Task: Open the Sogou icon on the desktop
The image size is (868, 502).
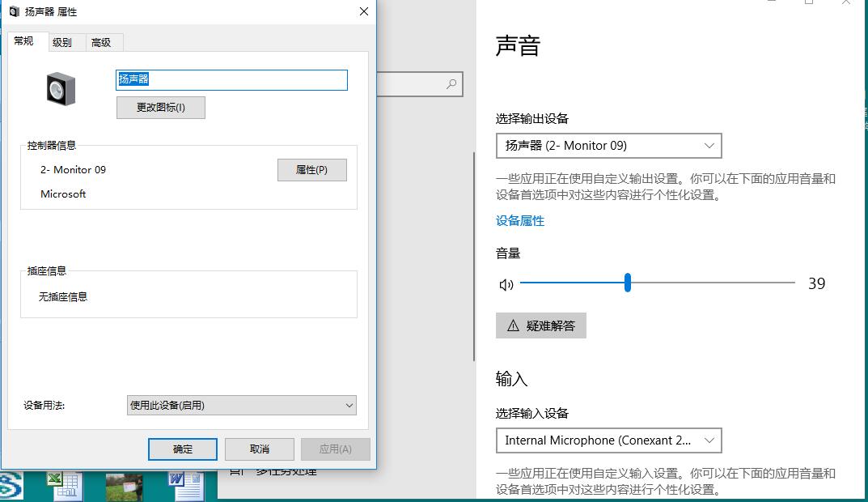Action: point(10,487)
